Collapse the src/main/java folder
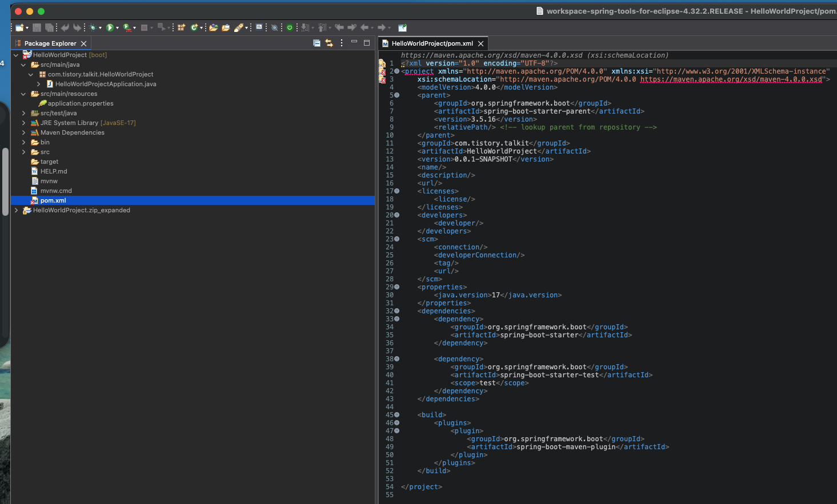This screenshot has width=837, height=504. (23, 65)
